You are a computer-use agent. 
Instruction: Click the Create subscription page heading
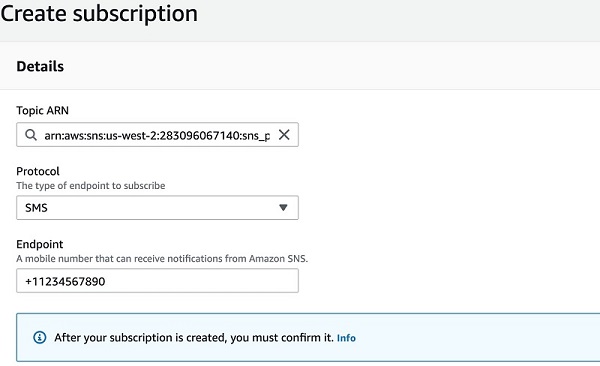point(99,13)
